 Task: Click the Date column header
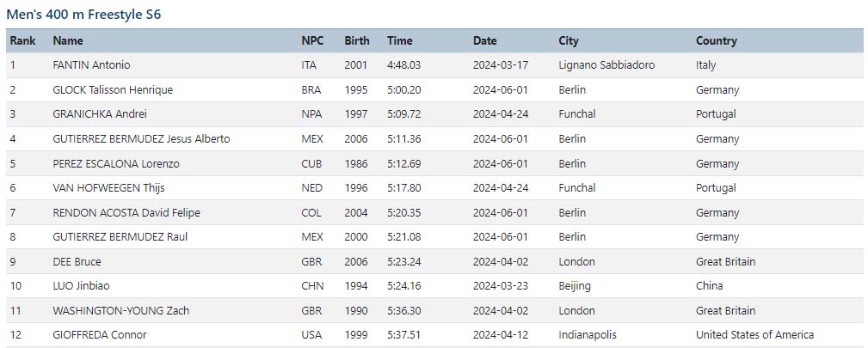(x=485, y=41)
